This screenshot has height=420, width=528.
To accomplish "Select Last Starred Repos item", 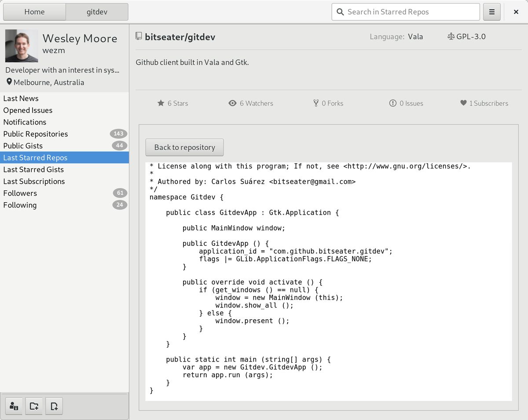I will point(64,158).
